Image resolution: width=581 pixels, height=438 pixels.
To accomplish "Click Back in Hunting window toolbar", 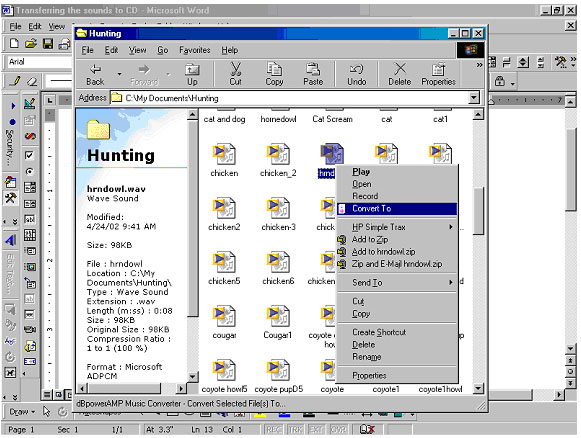I will point(95,74).
